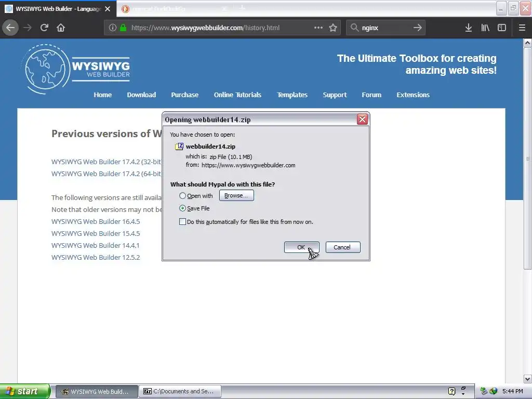Open the downloads panel arrow icon
532x399 pixels.
[469, 28]
